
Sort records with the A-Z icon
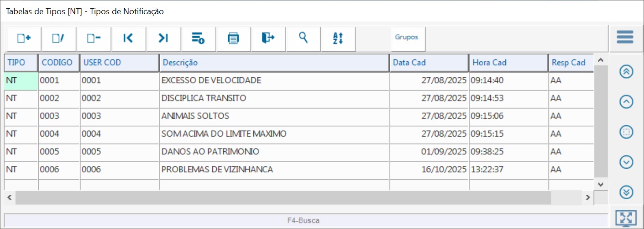click(x=338, y=38)
